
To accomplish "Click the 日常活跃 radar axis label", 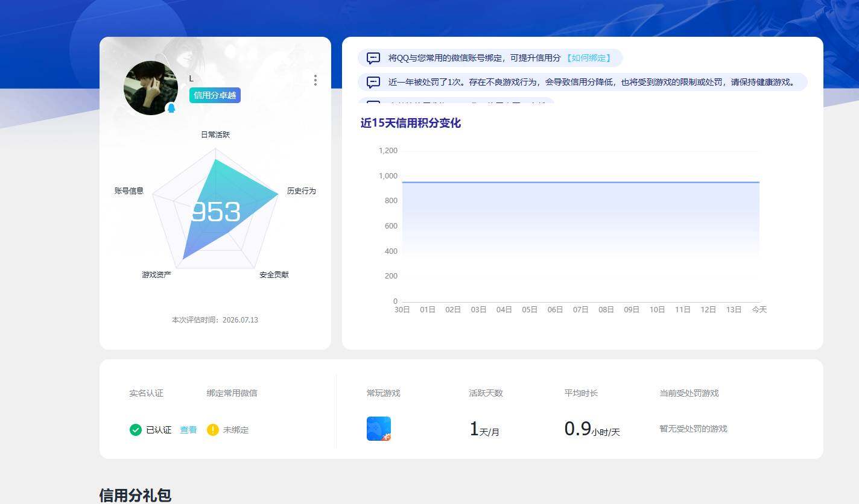I will 215,134.
